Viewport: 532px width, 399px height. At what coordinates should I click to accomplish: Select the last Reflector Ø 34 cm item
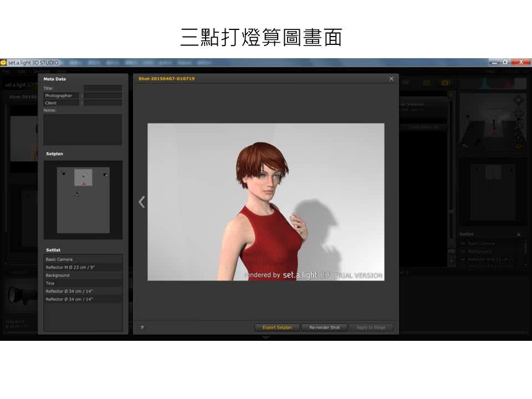(83, 299)
